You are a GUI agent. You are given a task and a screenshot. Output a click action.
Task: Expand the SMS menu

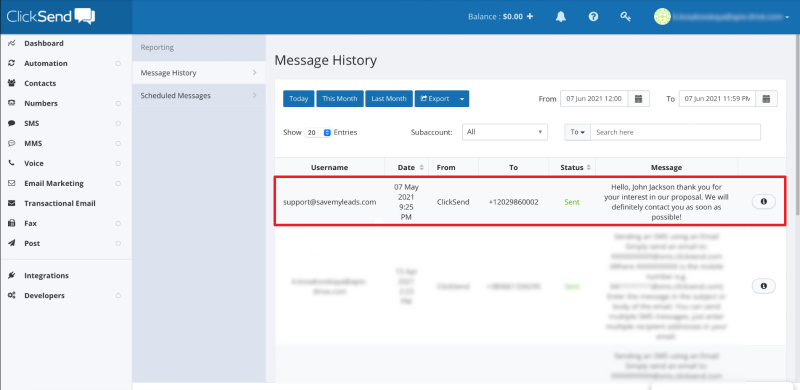(118, 124)
